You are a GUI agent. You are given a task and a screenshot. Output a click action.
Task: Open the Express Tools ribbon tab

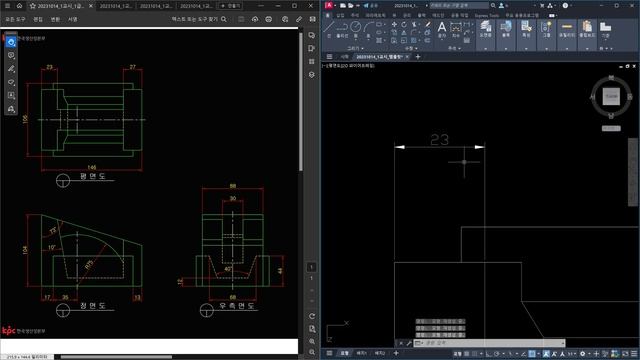tap(487, 16)
